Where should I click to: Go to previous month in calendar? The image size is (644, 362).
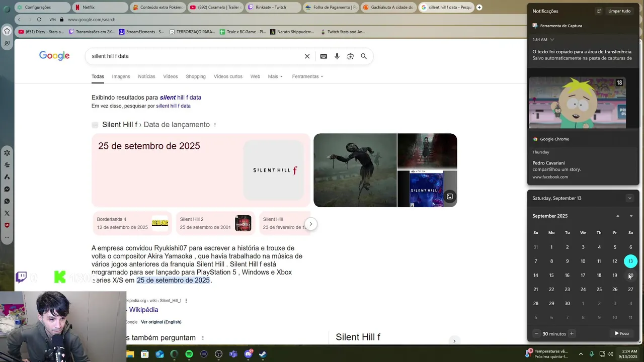618,216
